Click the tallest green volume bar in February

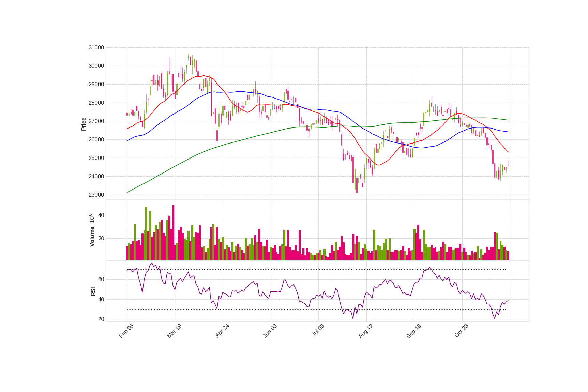coord(146,233)
